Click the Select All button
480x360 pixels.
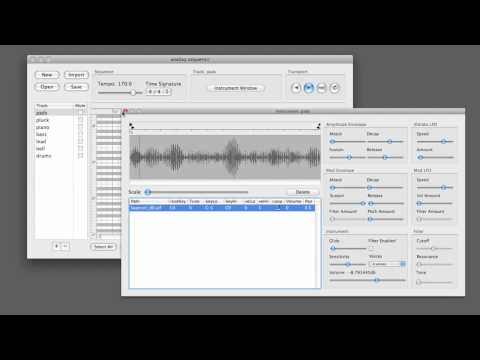click(103, 247)
